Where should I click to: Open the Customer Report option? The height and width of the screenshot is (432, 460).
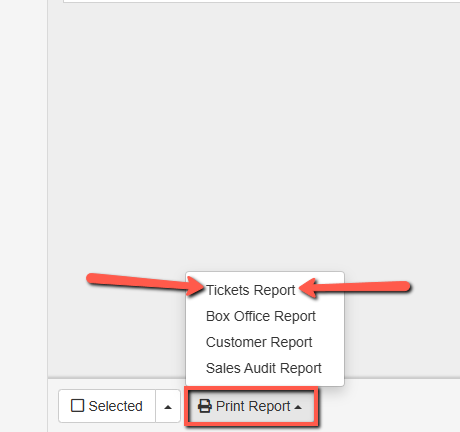click(259, 342)
